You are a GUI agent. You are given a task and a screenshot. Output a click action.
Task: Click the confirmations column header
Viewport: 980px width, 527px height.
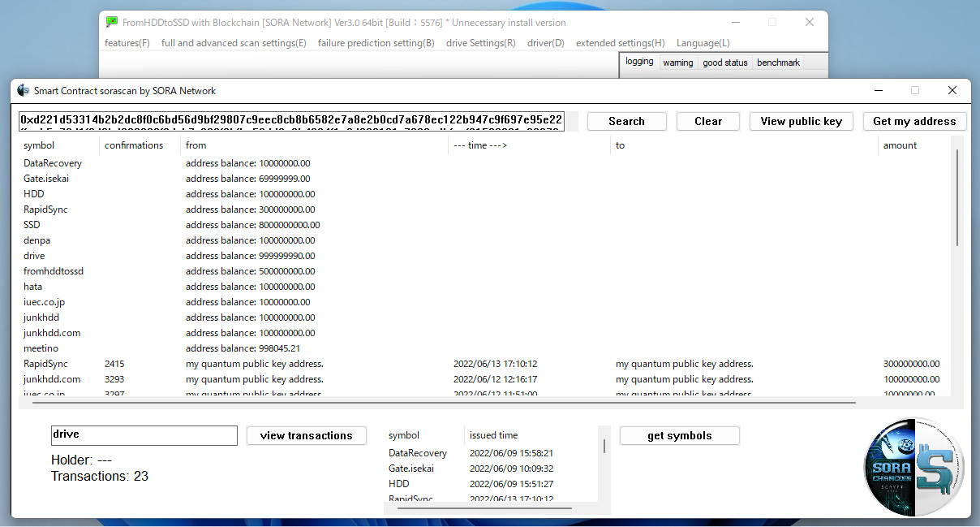[x=140, y=145]
